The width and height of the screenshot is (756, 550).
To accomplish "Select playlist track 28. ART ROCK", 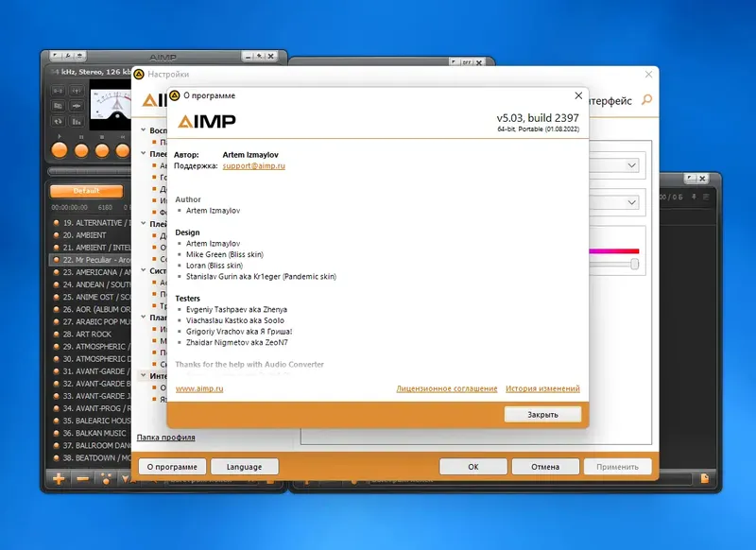I will pyautogui.click(x=92, y=334).
